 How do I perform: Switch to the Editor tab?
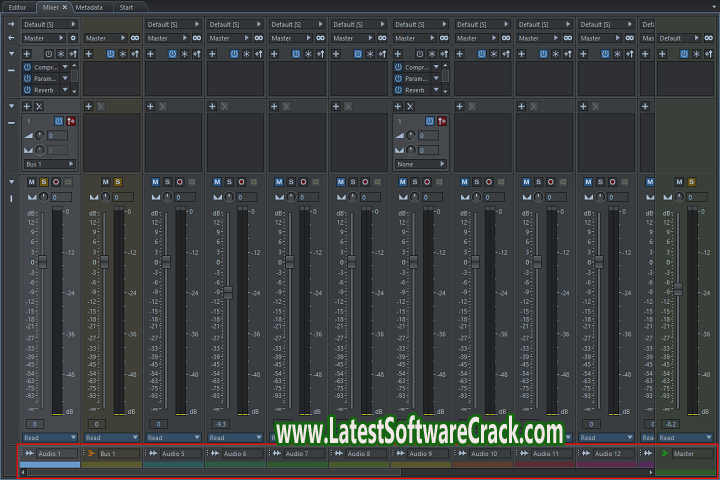pos(18,7)
